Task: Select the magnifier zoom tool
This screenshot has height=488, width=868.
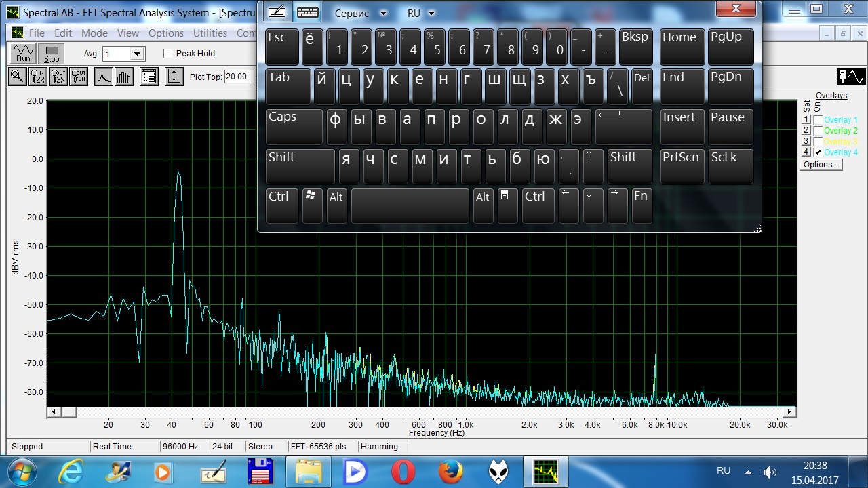Action: point(17,77)
